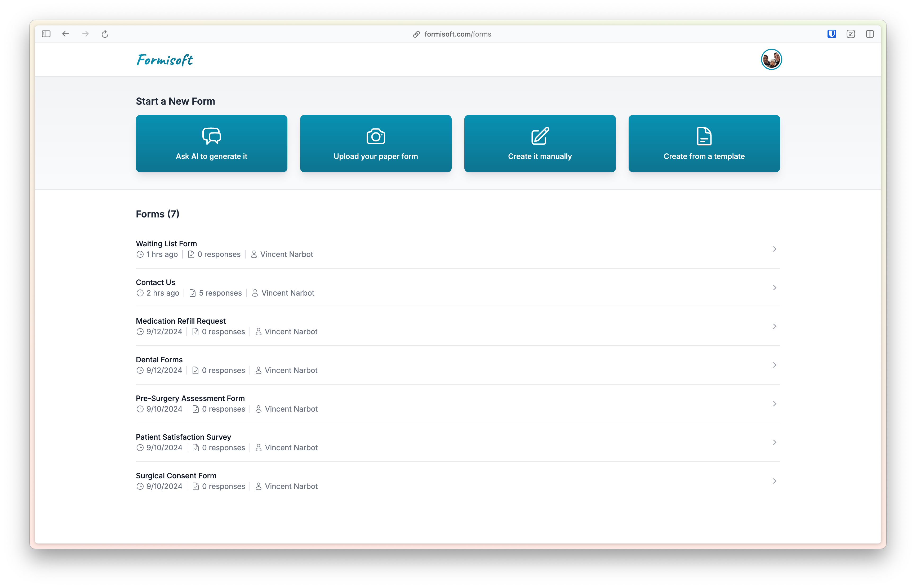
Task: Click the document icon for template creation
Action: point(704,136)
